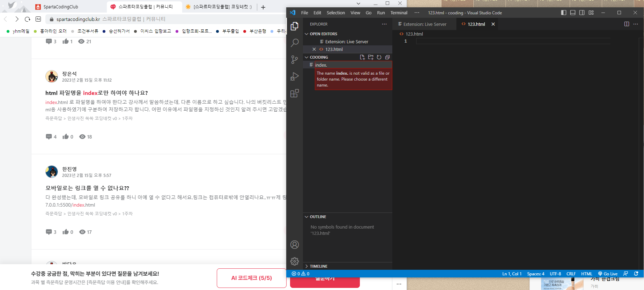Open Explorer Views and More Actions ellipsis
644x290 pixels.
tap(384, 24)
